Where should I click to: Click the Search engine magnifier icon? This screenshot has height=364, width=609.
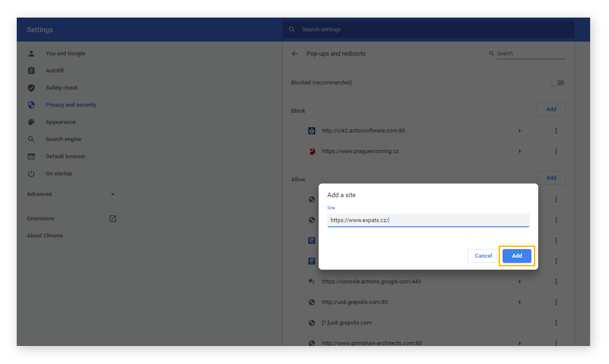tap(31, 139)
